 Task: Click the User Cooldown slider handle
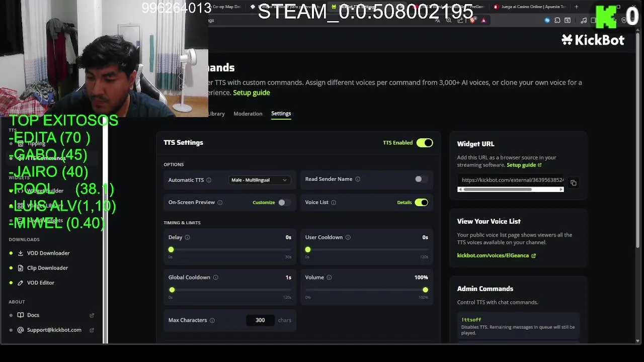tap(308, 250)
